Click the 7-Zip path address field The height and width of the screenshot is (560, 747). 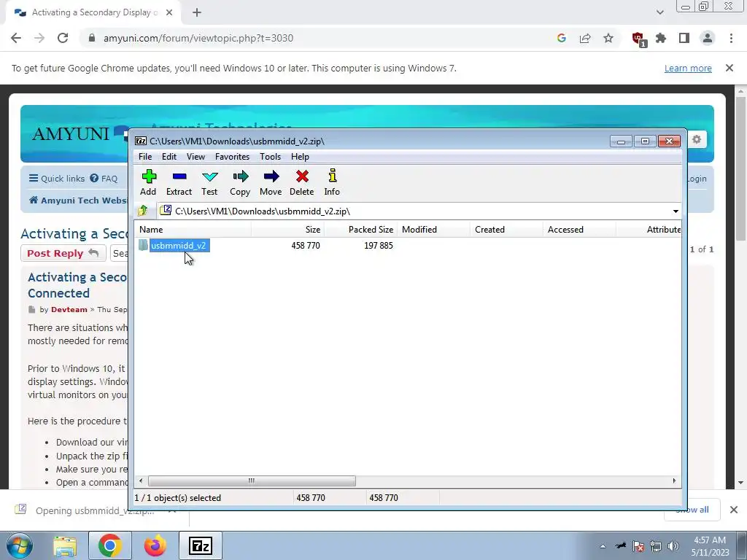tap(414, 211)
